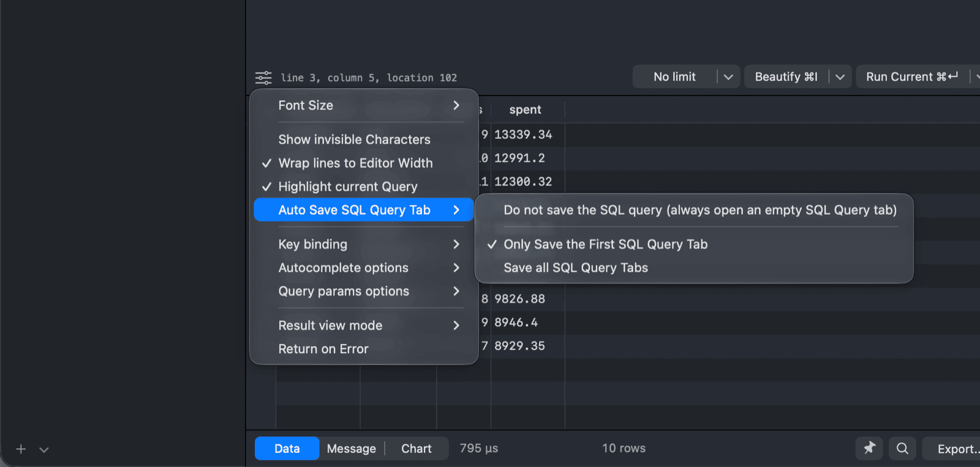Pin the results with pin icon
Viewport: 980px width, 467px height.
[x=869, y=448]
